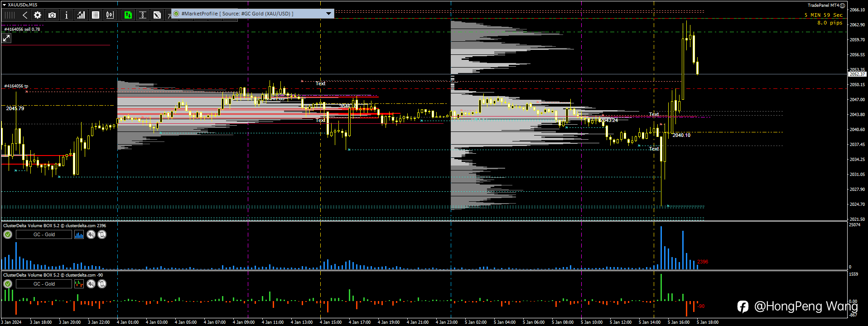Click green-red delta mode icon in lower panel
Image resolution: width=868 pixels, height=326 pixels.
point(79,284)
